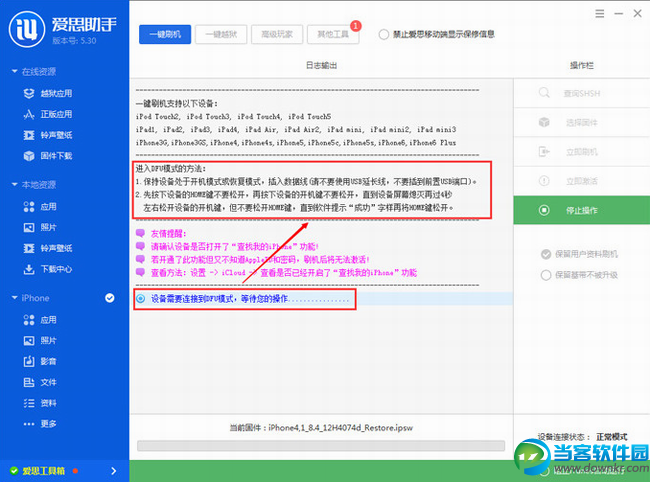The height and width of the screenshot is (482, 650).
Task: Click the 设备连接状态 正常模式 status
Action: [x=582, y=437]
